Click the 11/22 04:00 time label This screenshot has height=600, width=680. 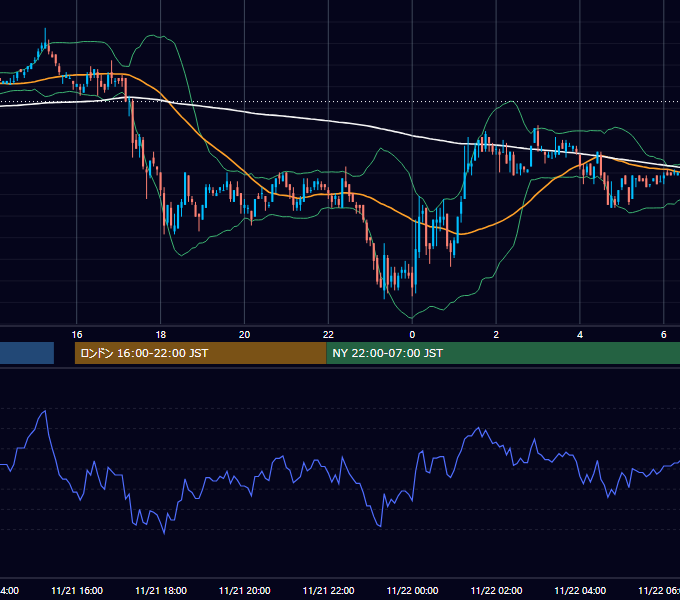580,590
